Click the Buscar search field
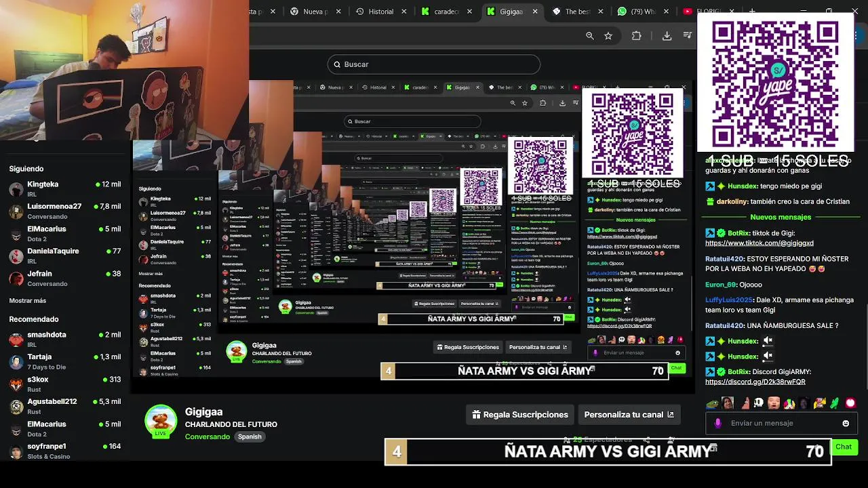Image resolution: width=868 pixels, height=488 pixels. pos(434,64)
